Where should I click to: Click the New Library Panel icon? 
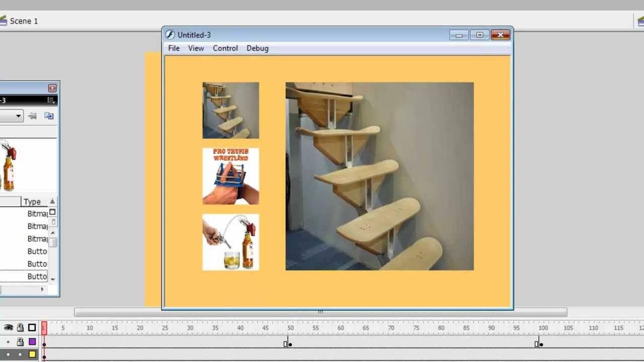(49, 116)
